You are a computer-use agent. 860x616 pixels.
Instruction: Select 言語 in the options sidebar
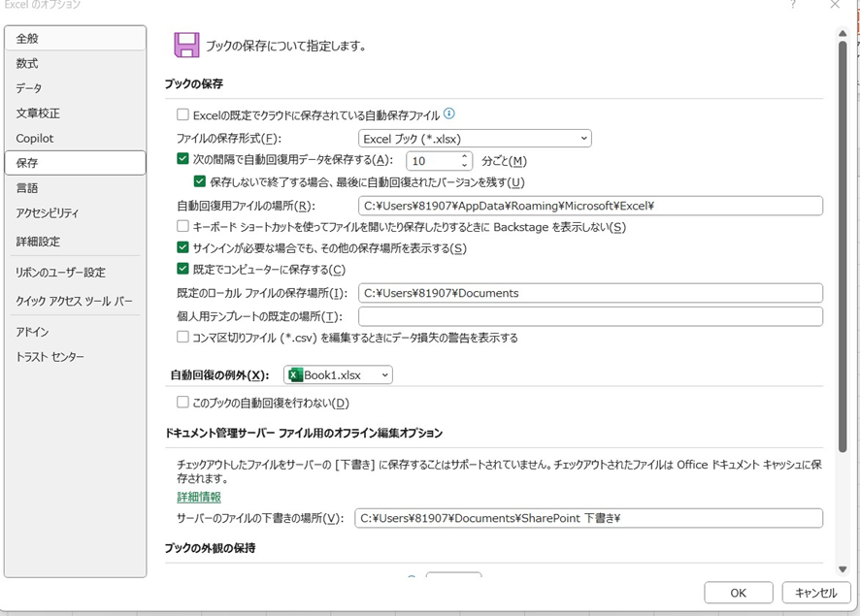pyautogui.click(x=75, y=188)
